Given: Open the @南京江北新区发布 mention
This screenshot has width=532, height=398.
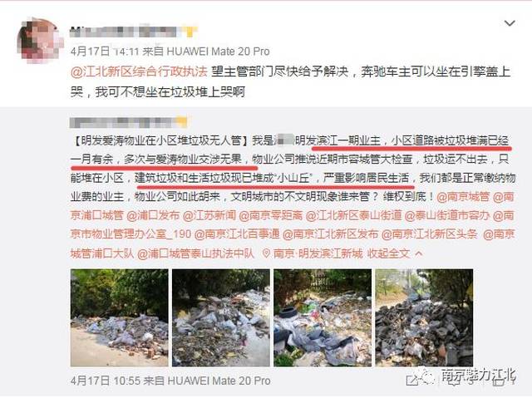Looking at the screenshot, I should pyautogui.click(x=331, y=234).
